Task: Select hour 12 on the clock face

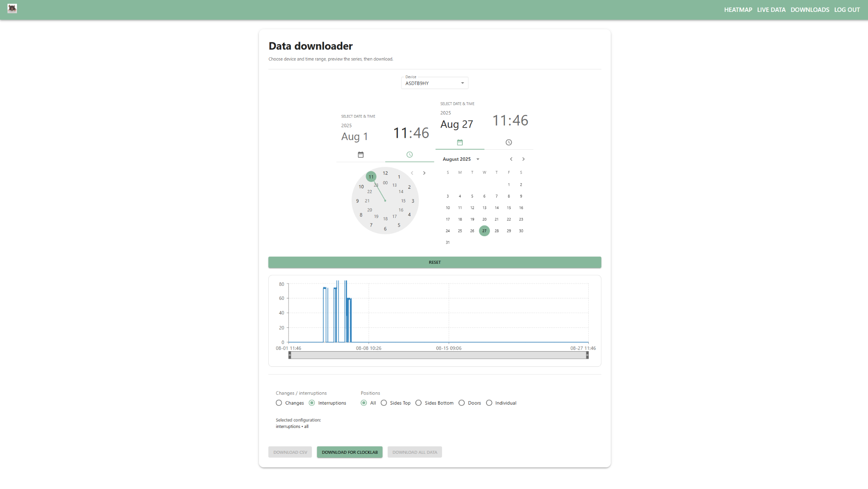Action: click(385, 173)
